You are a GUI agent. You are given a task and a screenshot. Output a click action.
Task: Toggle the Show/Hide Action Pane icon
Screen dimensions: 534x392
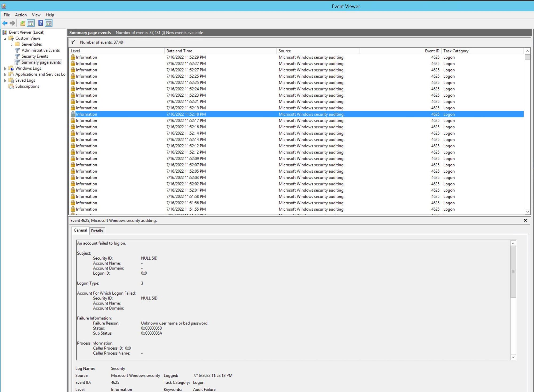coord(49,23)
